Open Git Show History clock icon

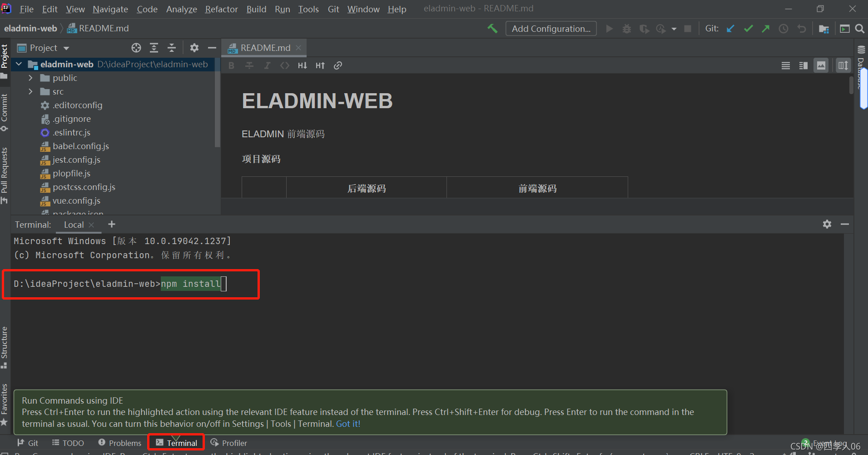tap(784, 29)
